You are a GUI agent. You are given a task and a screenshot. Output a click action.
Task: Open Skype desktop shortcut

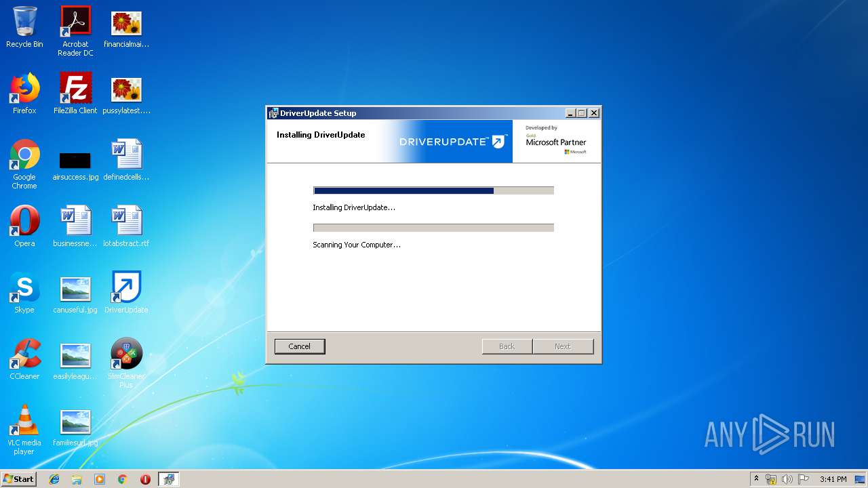[24, 293]
